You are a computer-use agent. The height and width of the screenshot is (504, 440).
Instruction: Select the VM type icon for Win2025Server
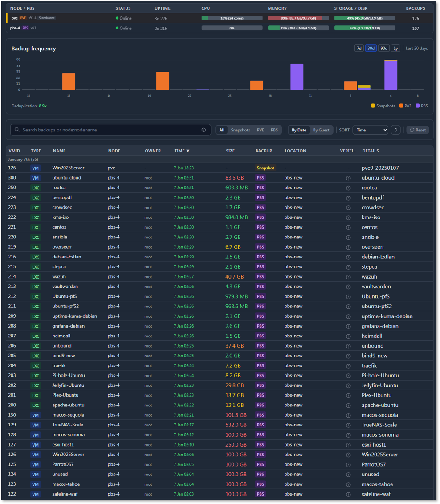pyautogui.click(x=35, y=168)
